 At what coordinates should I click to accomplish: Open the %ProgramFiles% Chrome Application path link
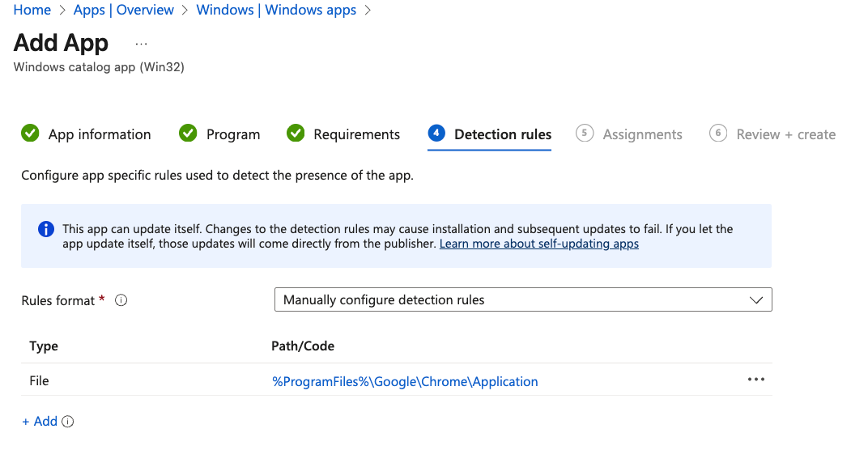coord(405,381)
